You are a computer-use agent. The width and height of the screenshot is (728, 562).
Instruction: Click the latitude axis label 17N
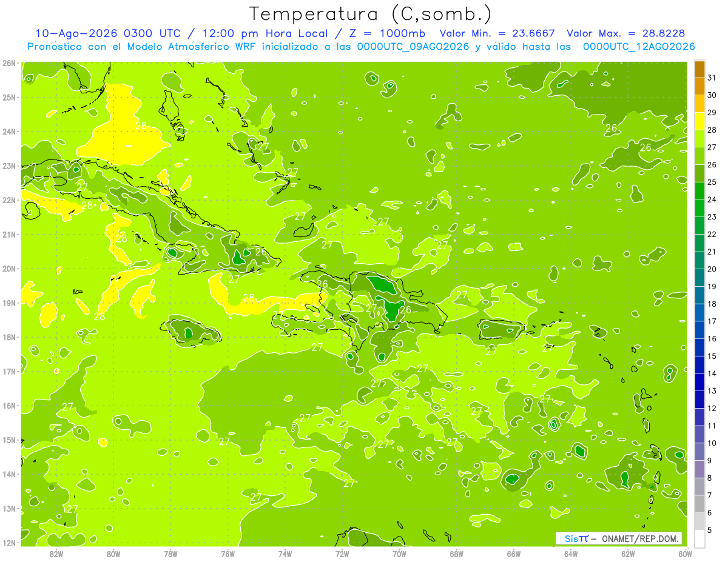tap(8, 372)
